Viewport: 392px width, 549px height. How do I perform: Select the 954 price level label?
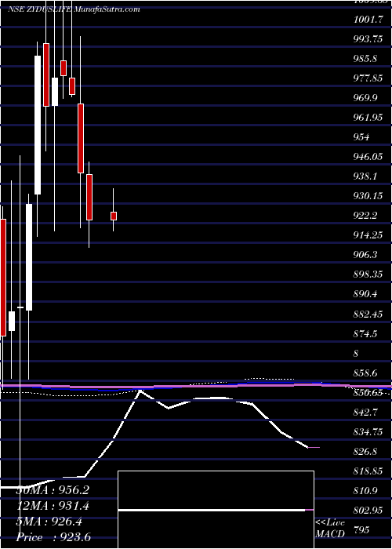click(361, 137)
